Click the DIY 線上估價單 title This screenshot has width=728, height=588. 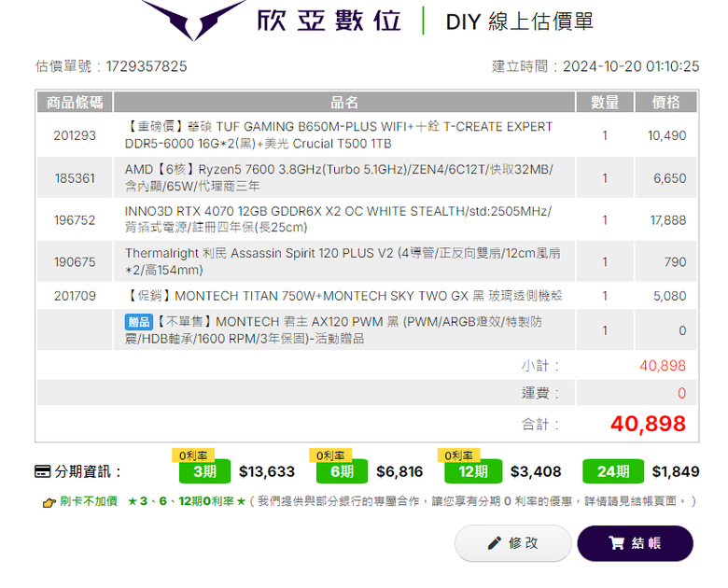click(520, 21)
